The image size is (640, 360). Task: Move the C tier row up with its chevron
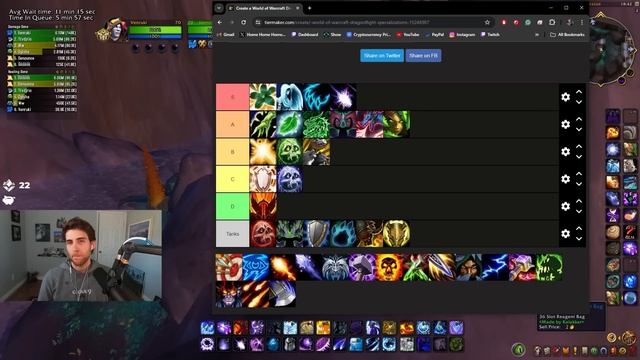pyautogui.click(x=579, y=173)
